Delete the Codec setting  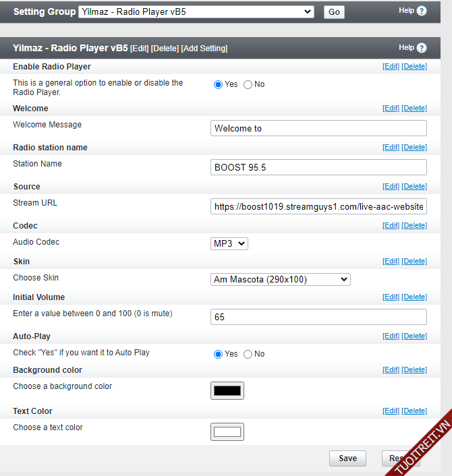(414, 226)
